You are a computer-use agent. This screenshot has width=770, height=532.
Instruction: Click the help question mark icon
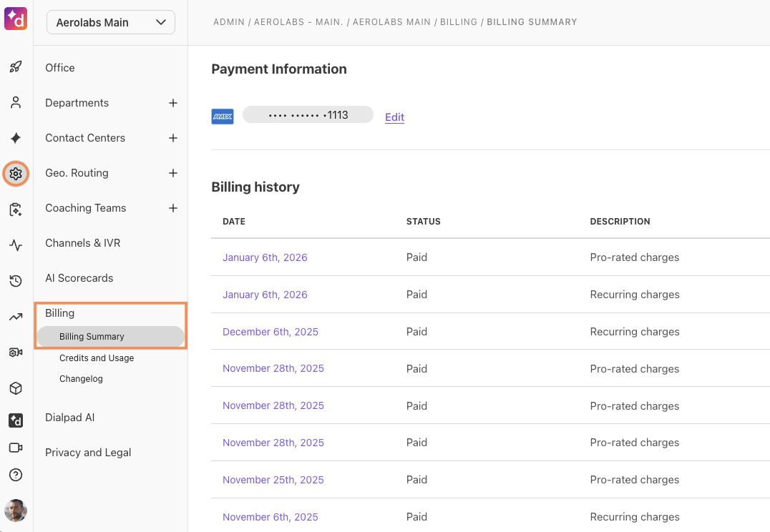click(x=16, y=475)
